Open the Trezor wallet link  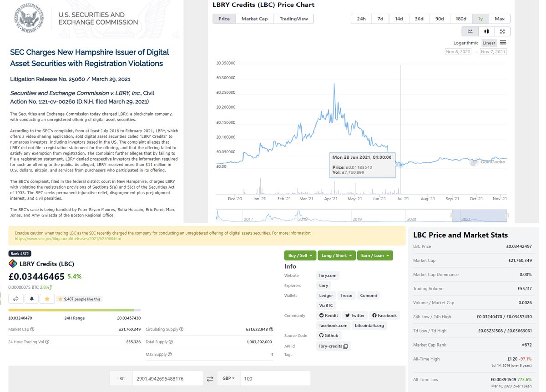347,296
